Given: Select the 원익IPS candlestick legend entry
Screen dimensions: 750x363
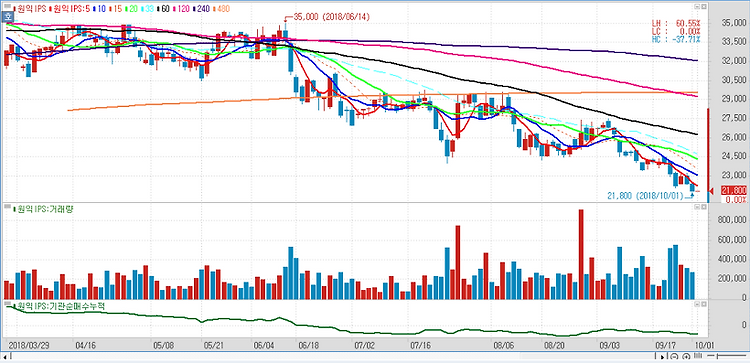Looking at the screenshot, I should coord(30,9).
